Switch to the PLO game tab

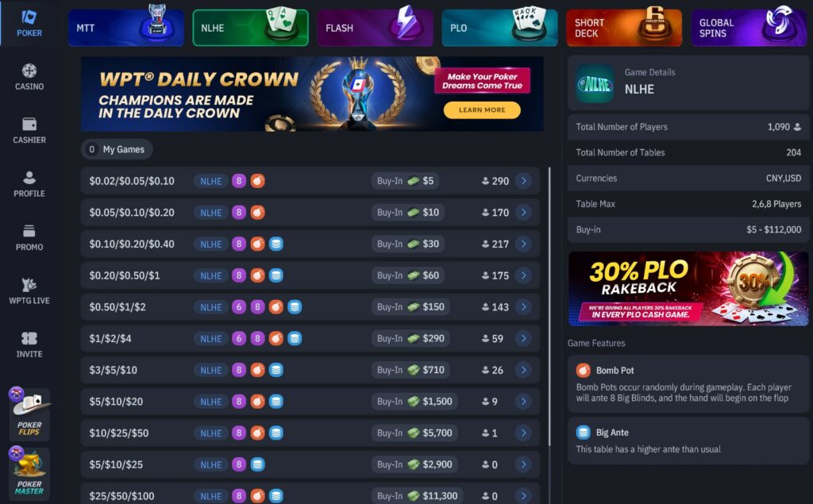(499, 28)
